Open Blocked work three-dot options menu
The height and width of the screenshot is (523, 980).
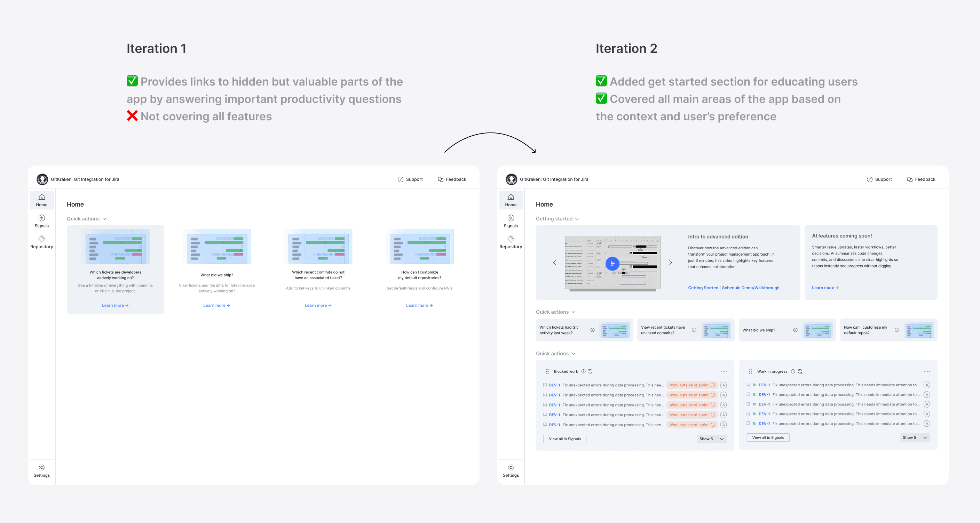coord(724,371)
